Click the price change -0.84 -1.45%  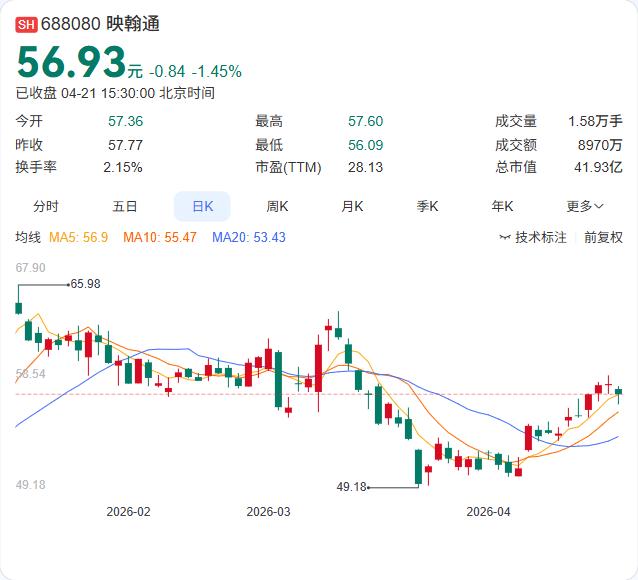pyautogui.click(x=195, y=72)
